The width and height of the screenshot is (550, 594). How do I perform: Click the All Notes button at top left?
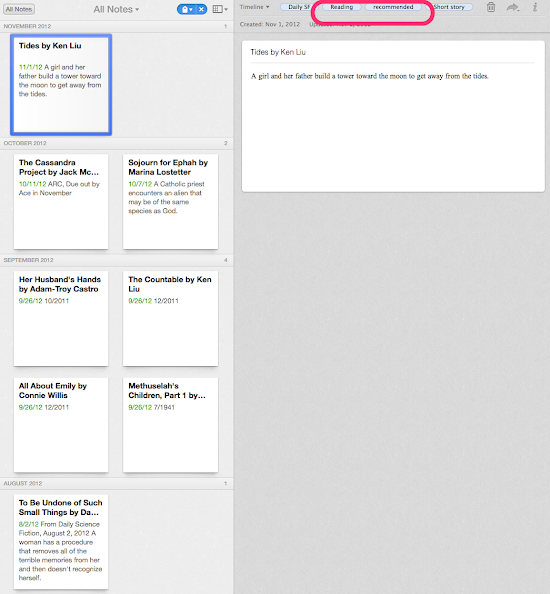click(x=19, y=9)
